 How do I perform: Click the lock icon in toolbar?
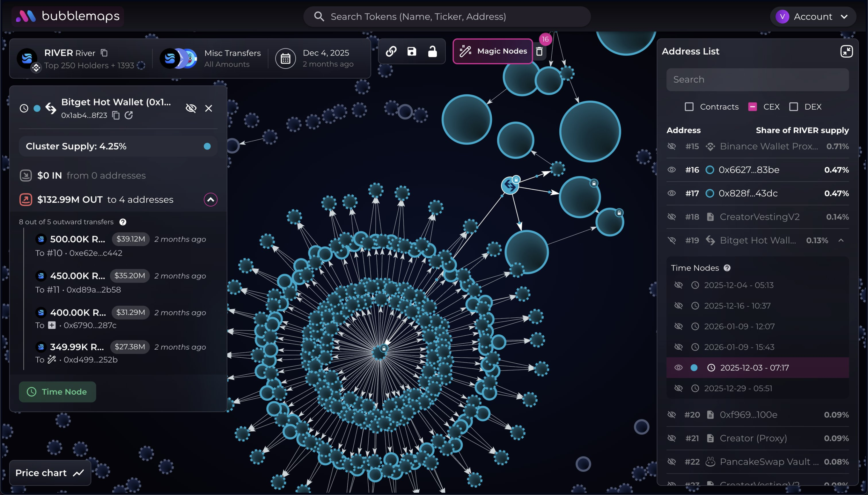pos(432,51)
